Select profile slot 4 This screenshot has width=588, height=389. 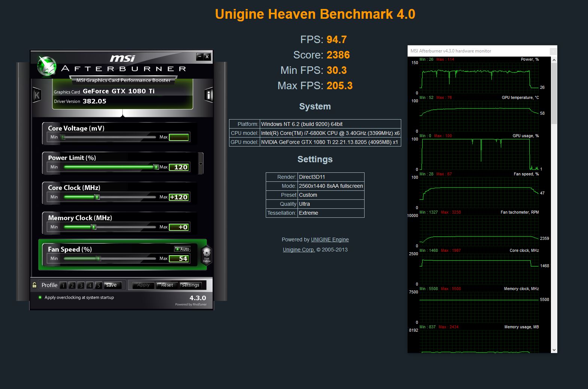[89, 285]
